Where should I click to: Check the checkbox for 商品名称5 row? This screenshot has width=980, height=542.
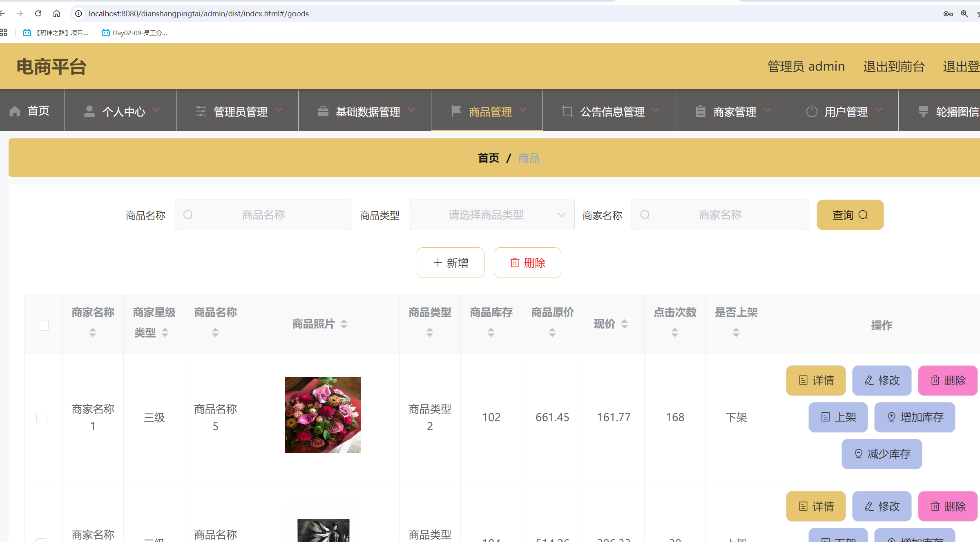click(42, 418)
